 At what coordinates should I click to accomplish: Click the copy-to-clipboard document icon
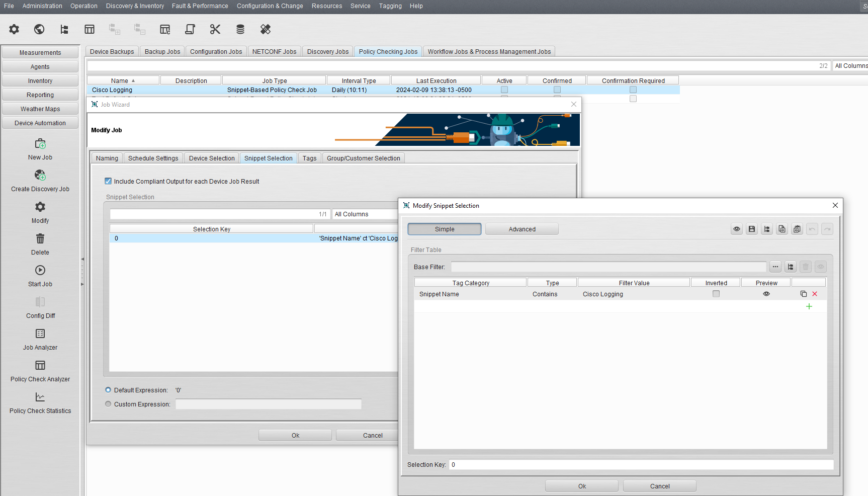click(782, 229)
